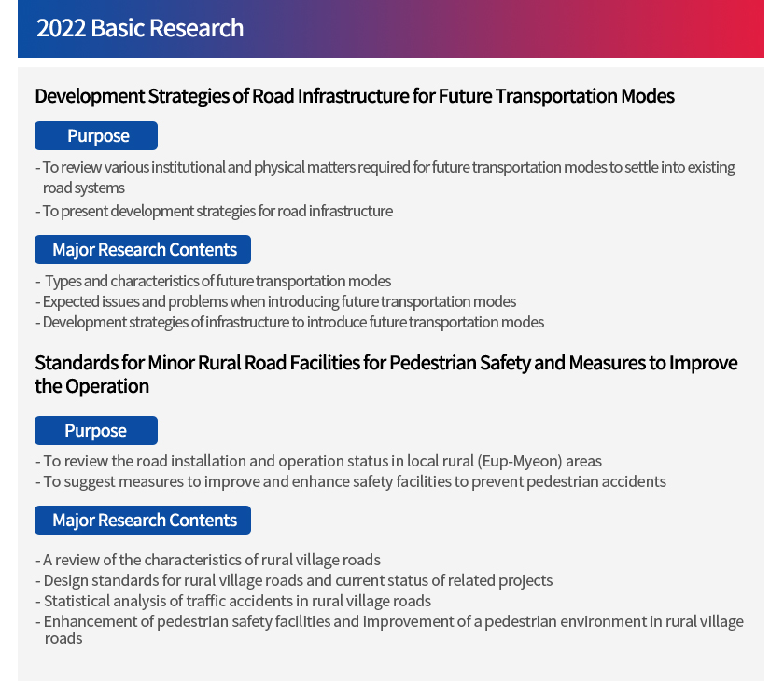The height and width of the screenshot is (681, 784).
Task: Click the Eup-Myeon areas review bullet line
Action: point(318,461)
